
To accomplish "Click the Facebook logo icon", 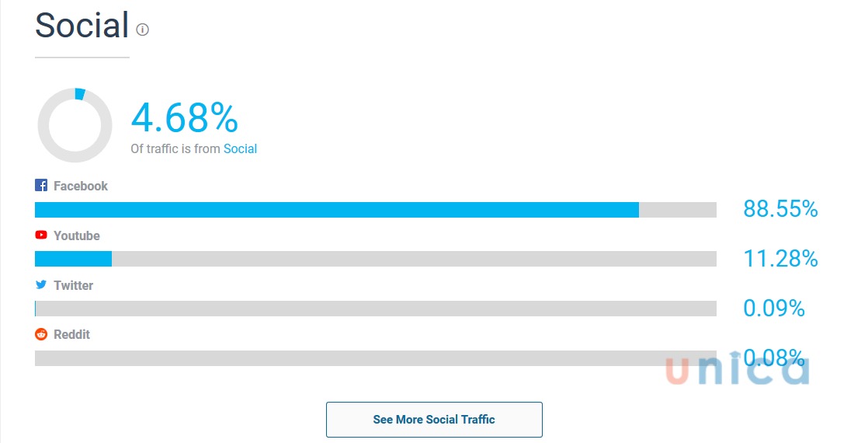I will click(x=41, y=186).
